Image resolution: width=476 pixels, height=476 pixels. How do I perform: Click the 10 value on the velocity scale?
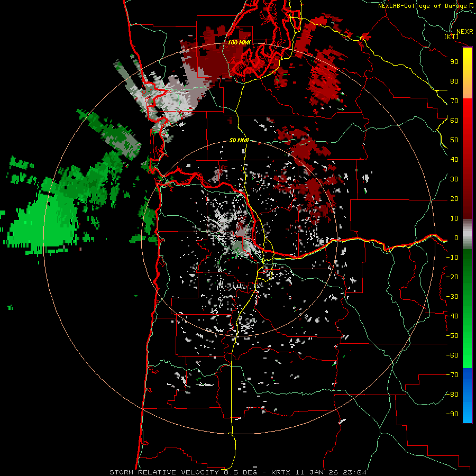coord(454,218)
